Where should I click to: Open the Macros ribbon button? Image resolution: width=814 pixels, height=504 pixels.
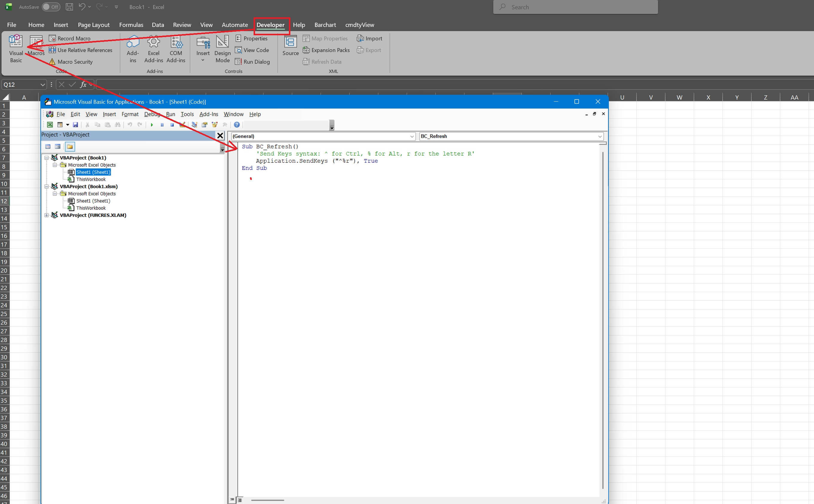tap(36, 46)
